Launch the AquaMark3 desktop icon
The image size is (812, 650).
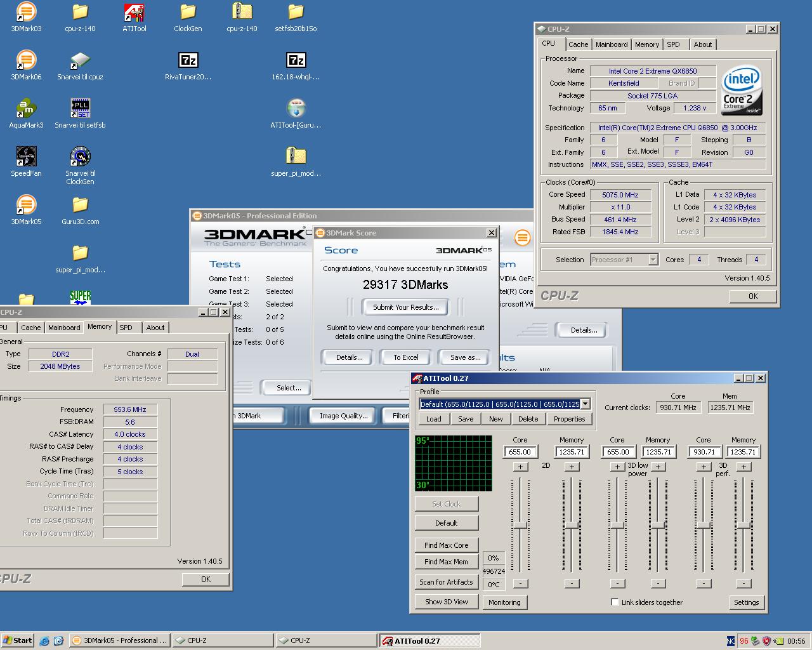[x=26, y=114]
